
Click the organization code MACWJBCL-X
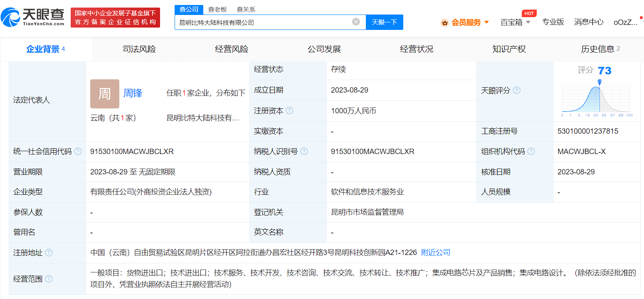(x=582, y=152)
